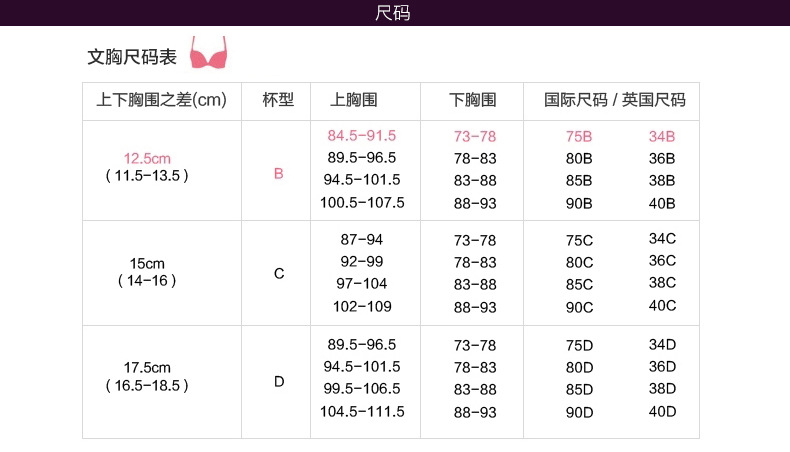Click the 文胸尺码表 title text
The image size is (790, 452).
(x=132, y=57)
